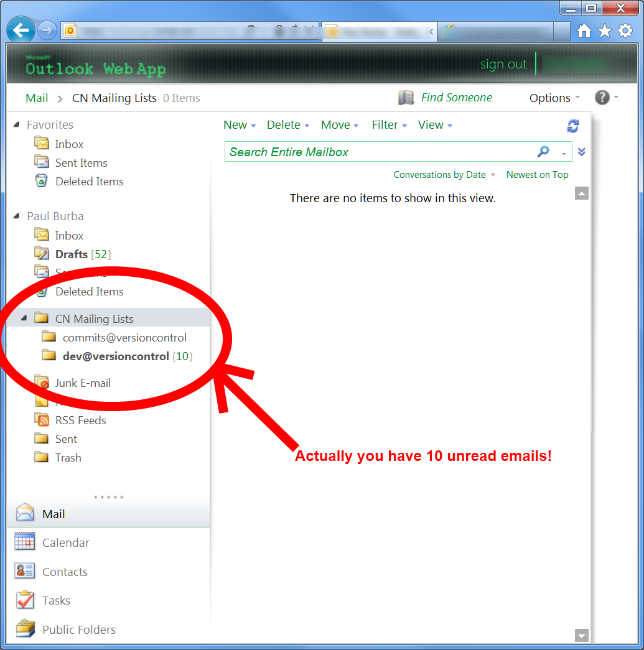Change Conversations by Date sorting

(x=444, y=175)
